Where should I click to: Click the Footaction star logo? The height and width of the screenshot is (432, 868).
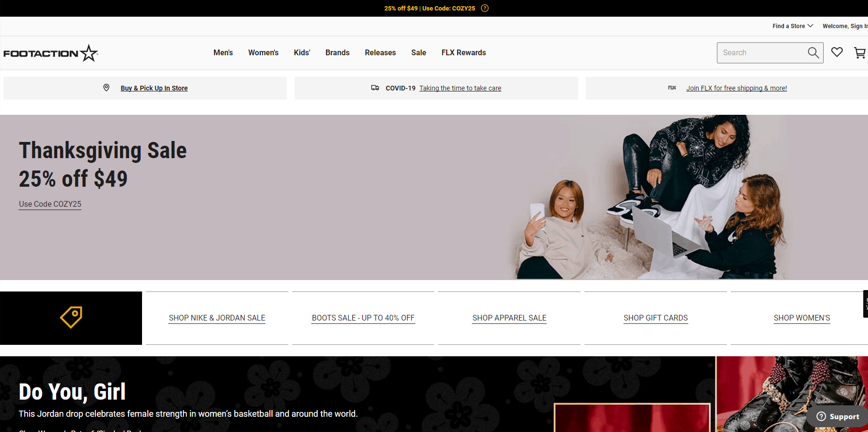point(51,53)
